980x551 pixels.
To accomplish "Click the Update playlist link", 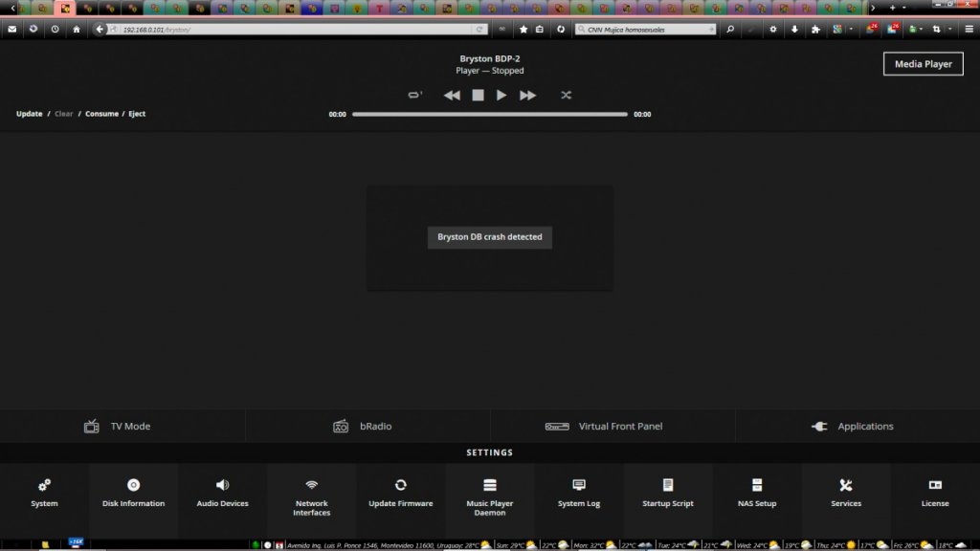I will (x=30, y=114).
